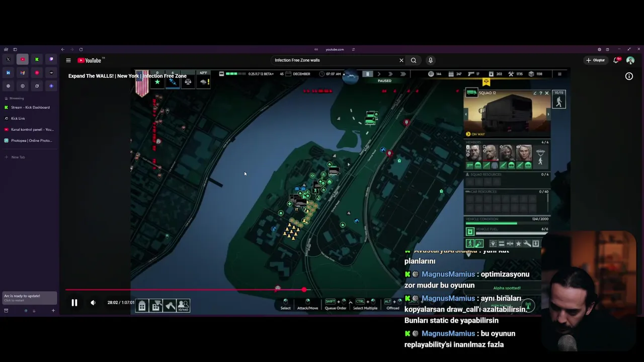Click the weather cloud warning icon
Viewport: 644px width, 362px height.
coord(203,82)
